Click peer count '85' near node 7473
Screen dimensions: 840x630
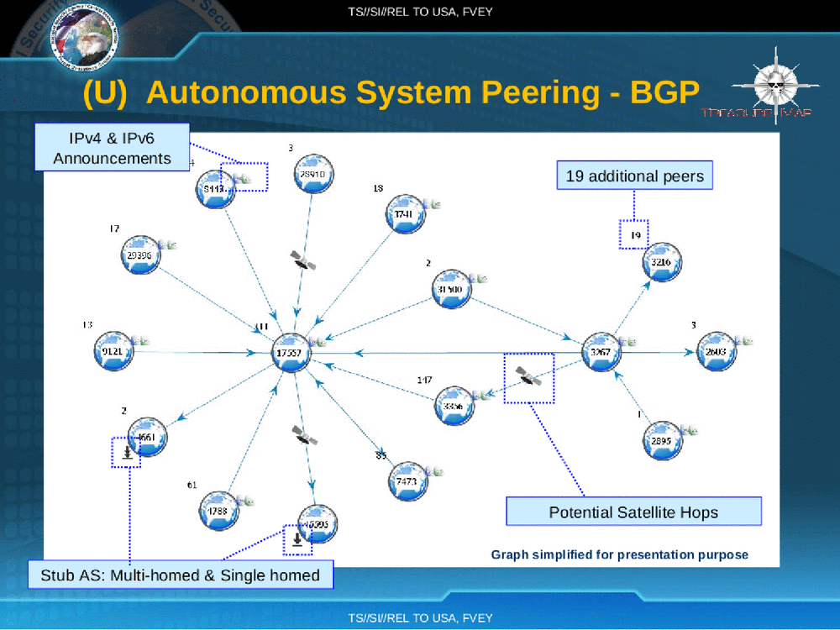click(381, 455)
